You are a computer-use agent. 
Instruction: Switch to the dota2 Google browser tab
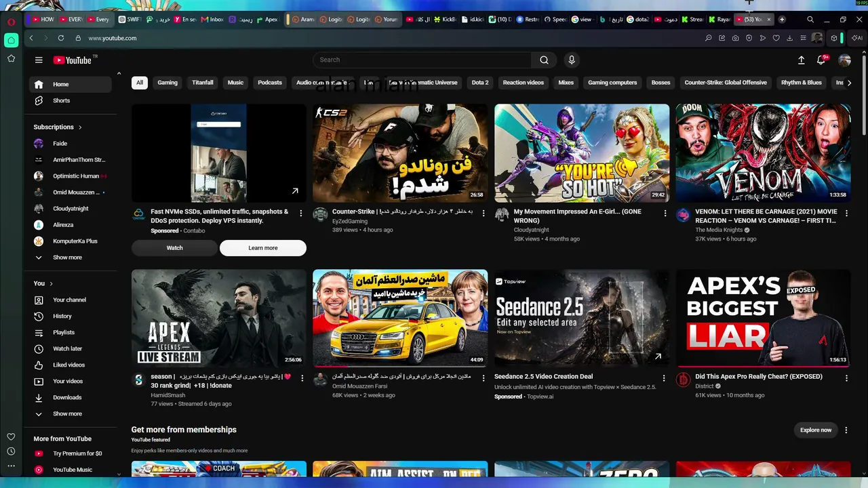click(x=638, y=20)
